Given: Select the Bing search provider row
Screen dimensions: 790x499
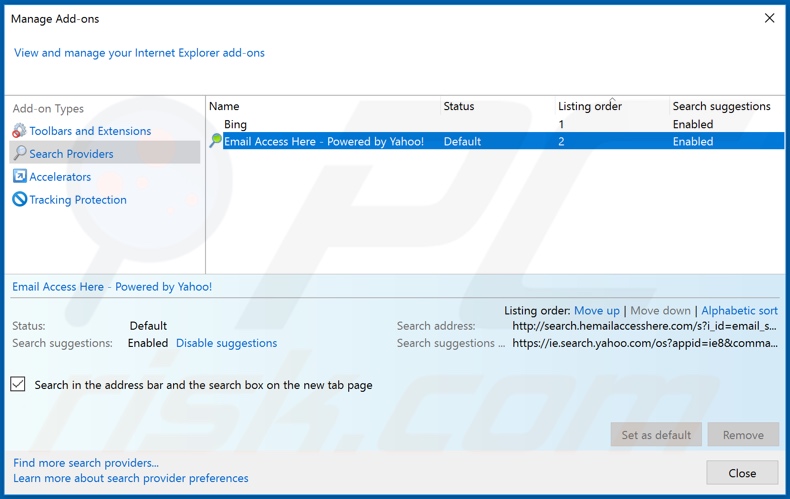Looking at the screenshot, I should click(496, 124).
